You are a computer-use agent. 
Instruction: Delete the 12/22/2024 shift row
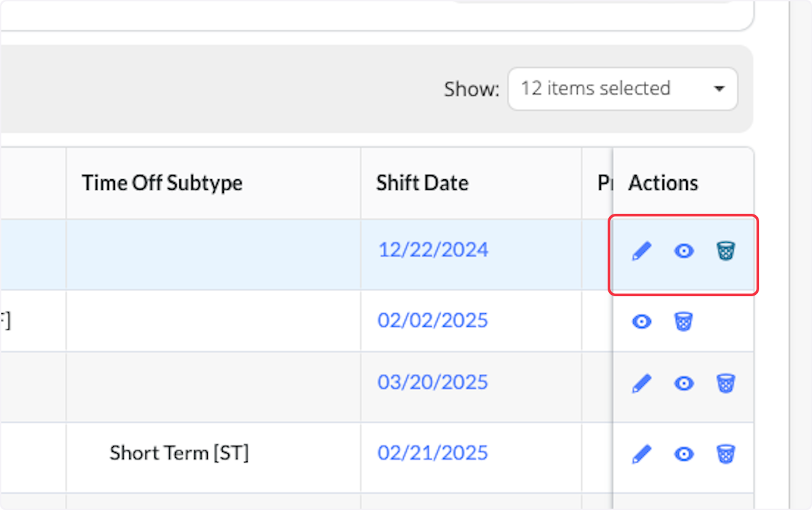725,252
